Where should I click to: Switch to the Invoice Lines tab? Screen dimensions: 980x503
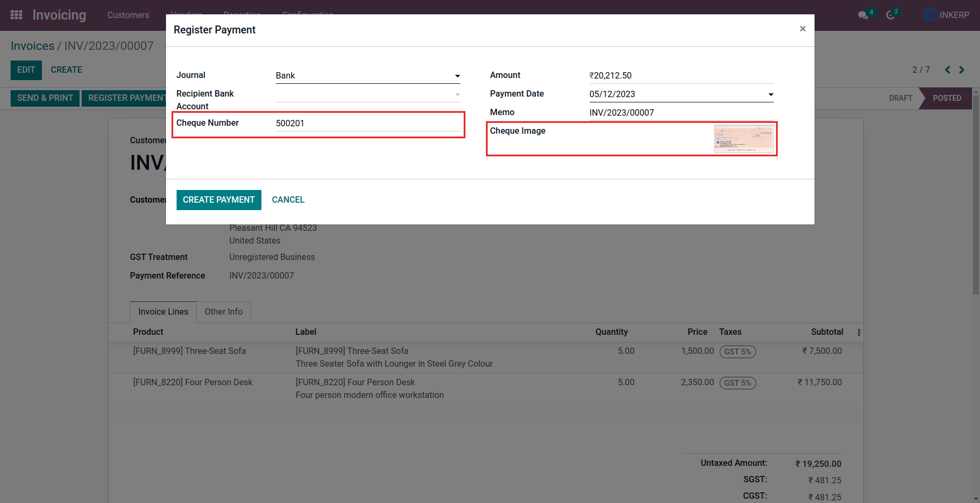[163, 312]
